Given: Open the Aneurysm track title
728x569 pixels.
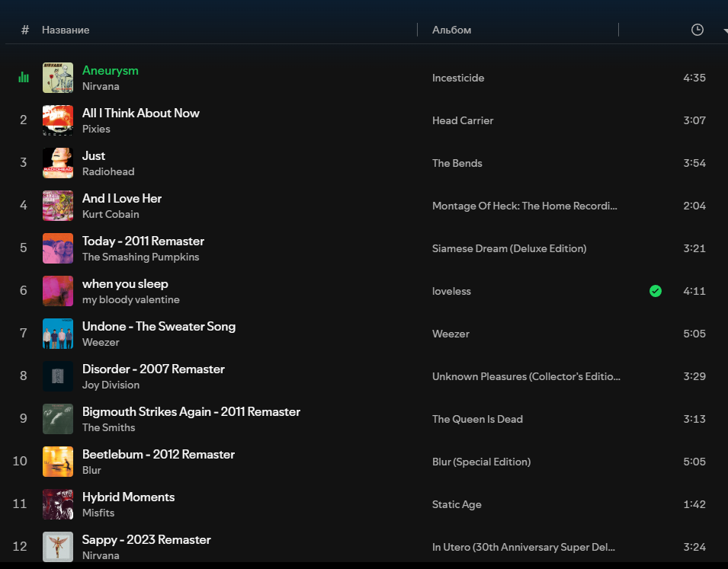Looking at the screenshot, I should (110, 71).
